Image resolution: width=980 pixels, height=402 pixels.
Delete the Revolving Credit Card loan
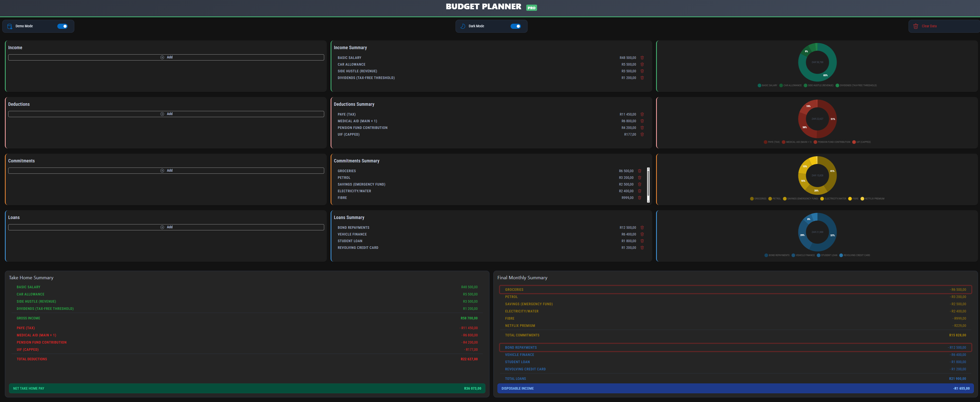pyautogui.click(x=642, y=248)
